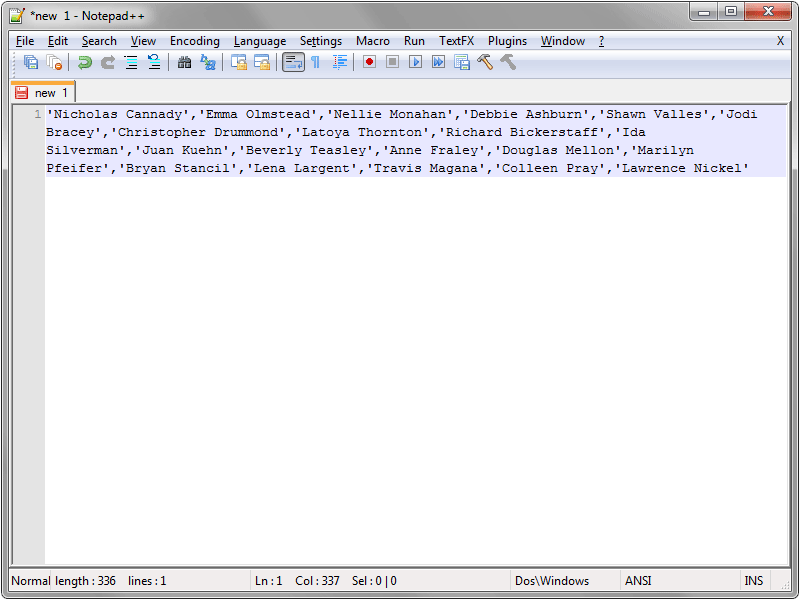Image resolution: width=800 pixels, height=600 pixels.
Task: Stop macro recording
Action: (x=392, y=62)
